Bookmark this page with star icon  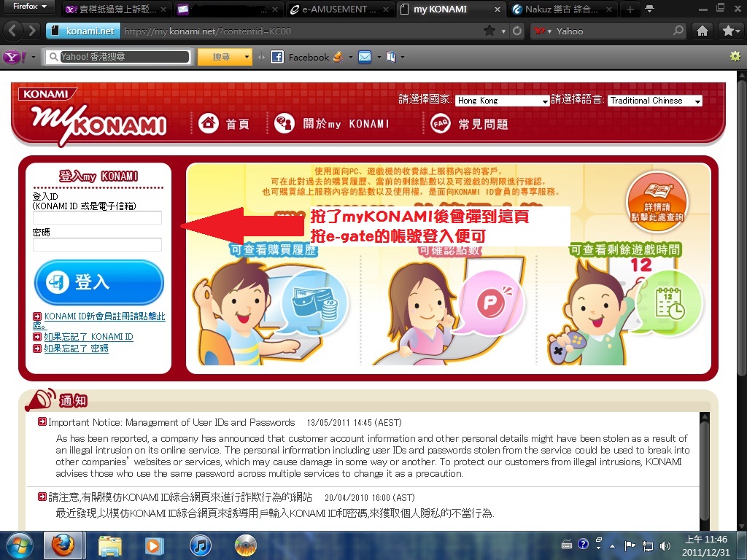(489, 31)
